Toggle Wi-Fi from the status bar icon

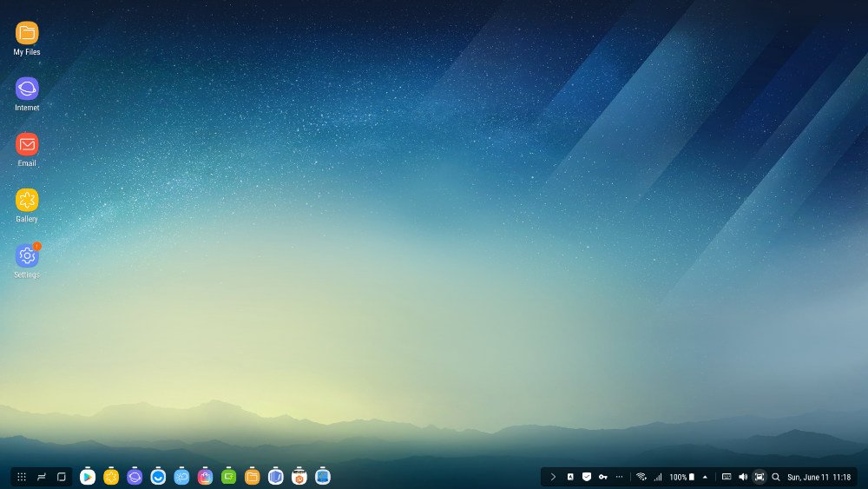[641, 477]
